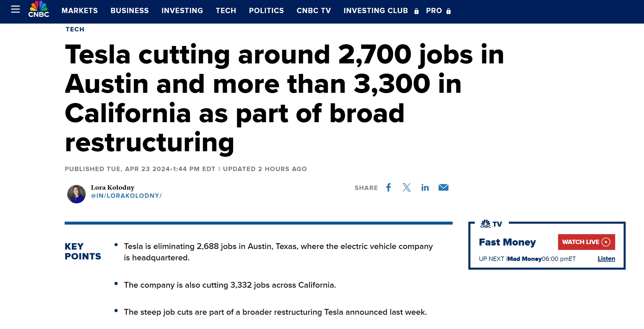Select Tech in the navigation bar
This screenshot has width=644, height=329.
pyautogui.click(x=226, y=11)
